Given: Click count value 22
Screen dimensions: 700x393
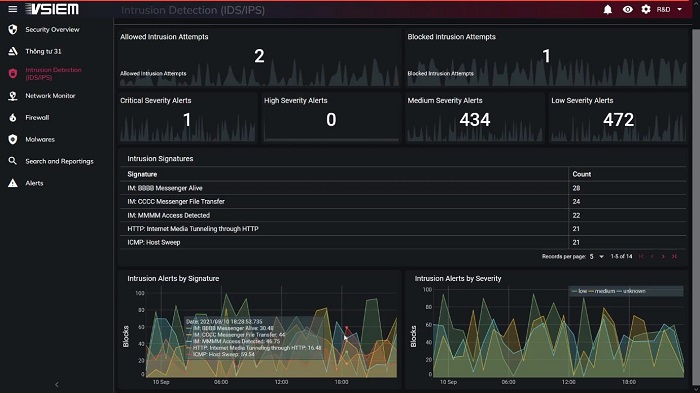Looking at the screenshot, I should tap(576, 215).
